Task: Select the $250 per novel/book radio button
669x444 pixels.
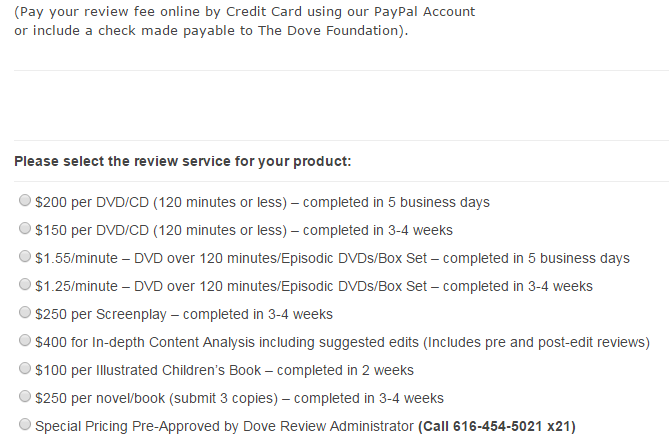Action: pyautogui.click(x=25, y=396)
